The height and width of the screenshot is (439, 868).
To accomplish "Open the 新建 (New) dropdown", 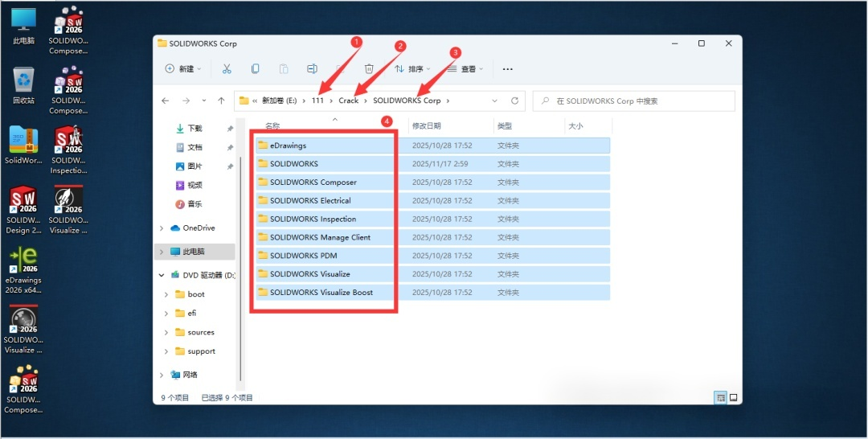I will click(x=183, y=68).
